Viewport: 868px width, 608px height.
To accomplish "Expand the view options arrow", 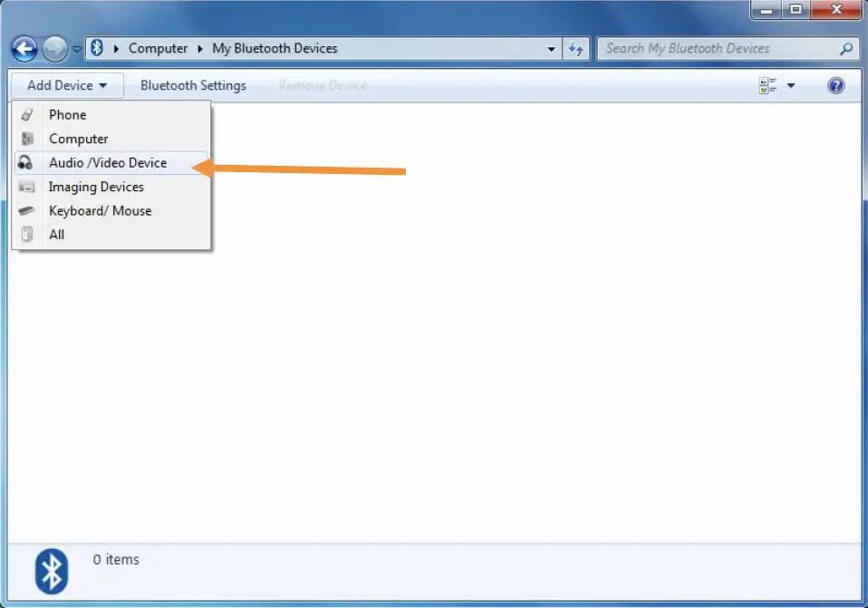I will (791, 85).
